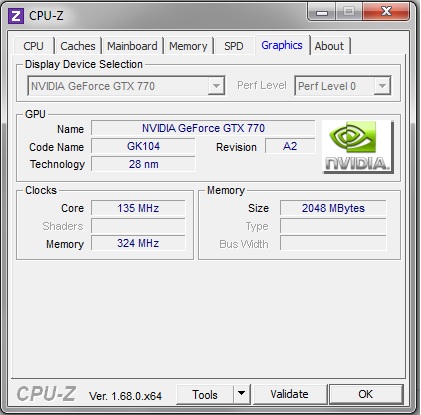Minimize the CPU-Z window
421x415 pixels.
(x=322, y=13)
